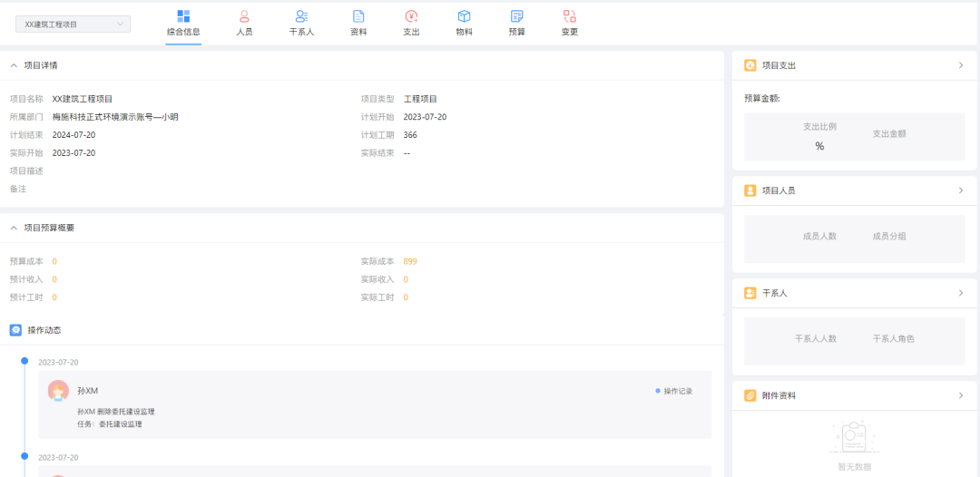Click the 支出 expense icon

pyautogui.click(x=411, y=16)
